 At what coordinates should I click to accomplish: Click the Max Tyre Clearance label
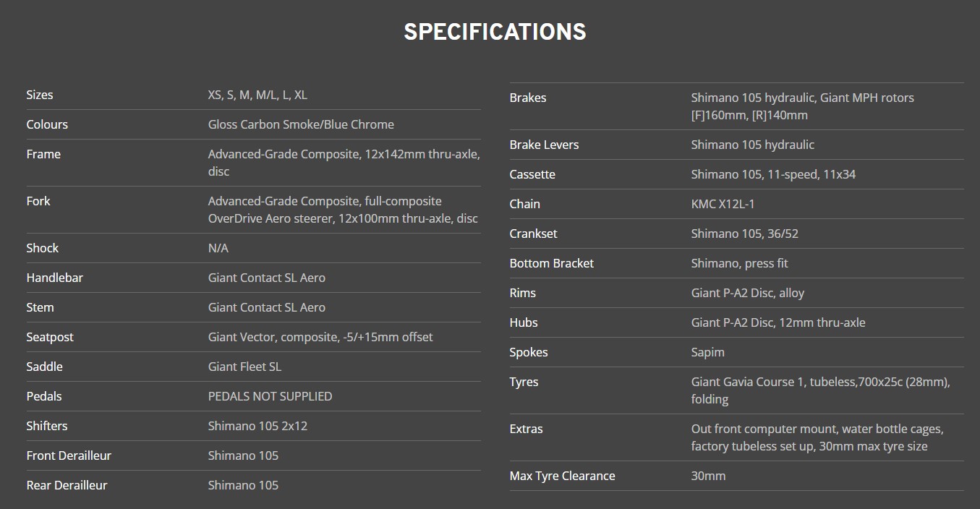coord(562,476)
